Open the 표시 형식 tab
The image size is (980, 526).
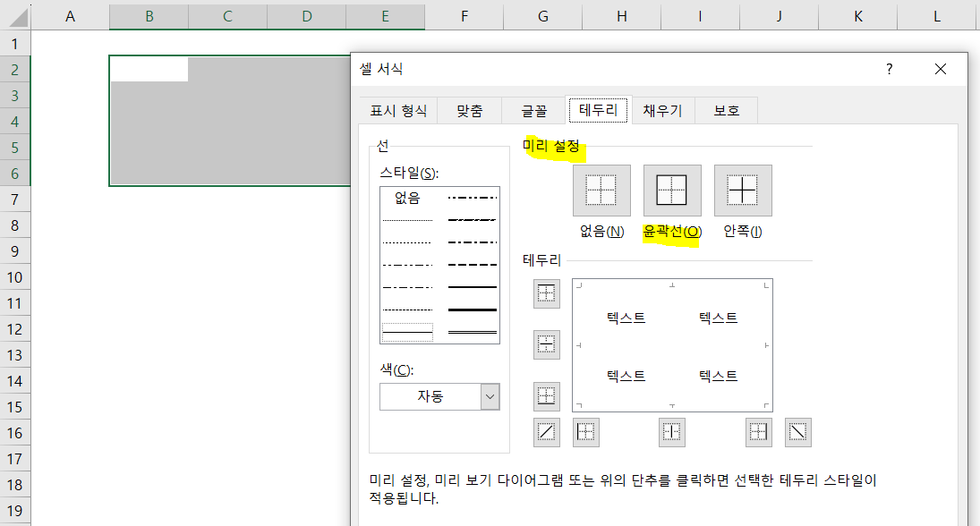[x=397, y=110]
